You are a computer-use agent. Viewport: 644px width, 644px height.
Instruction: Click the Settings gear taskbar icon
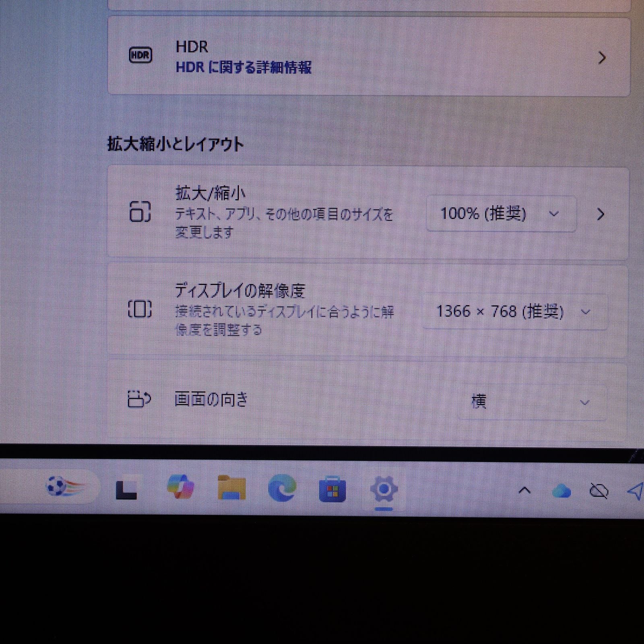pyautogui.click(x=384, y=489)
